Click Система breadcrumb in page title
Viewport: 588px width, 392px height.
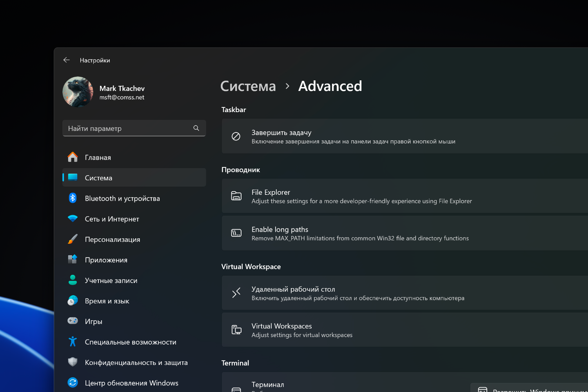pyautogui.click(x=248, y=86)
